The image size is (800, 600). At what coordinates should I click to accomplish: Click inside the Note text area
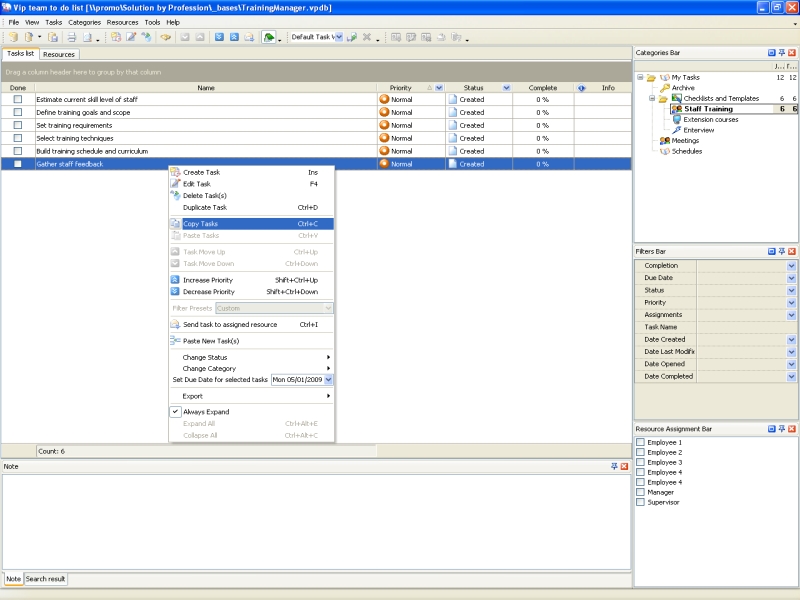(x=315, y=520)
